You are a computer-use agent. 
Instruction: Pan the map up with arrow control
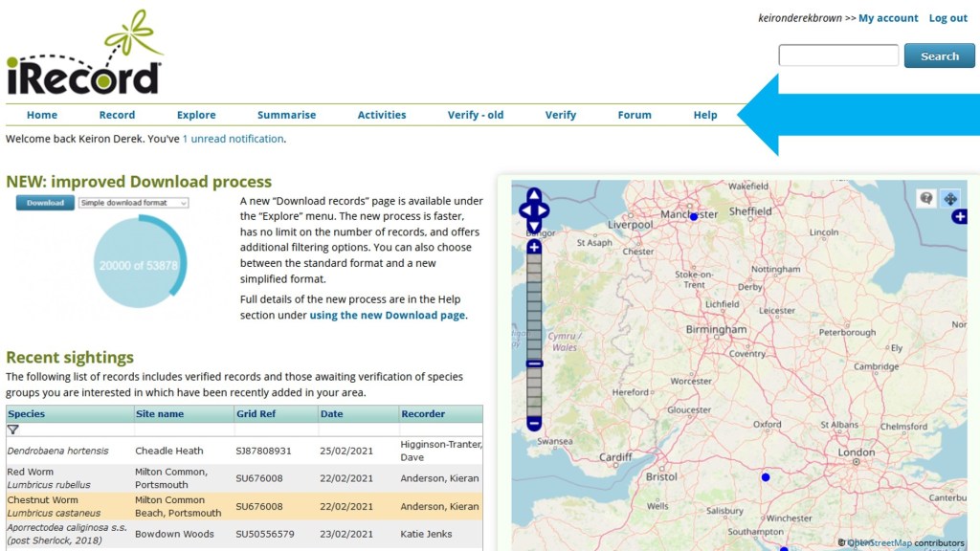(x=534, y=196)
